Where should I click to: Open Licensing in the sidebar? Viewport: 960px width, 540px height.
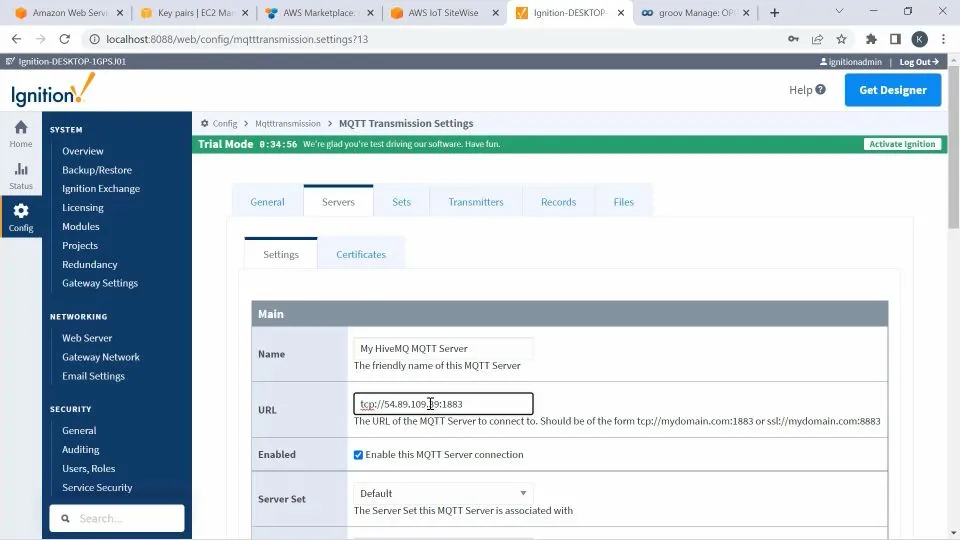coord(83,208)
